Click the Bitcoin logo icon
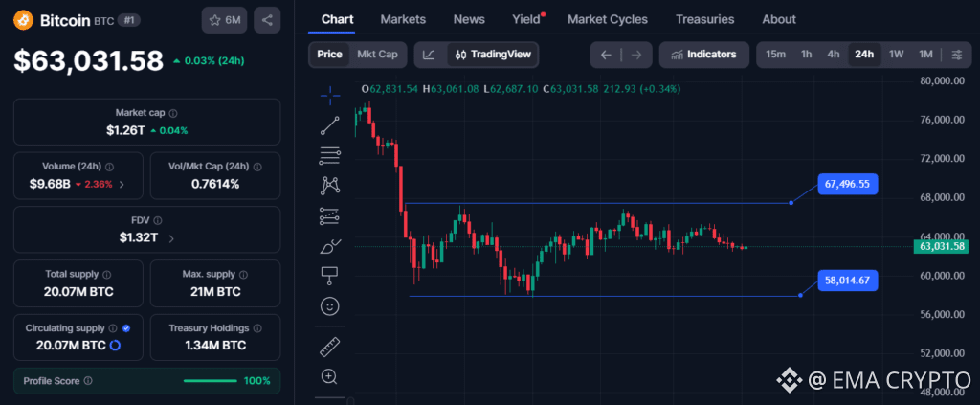The image size is (980, 405). [x=24, y=20]
